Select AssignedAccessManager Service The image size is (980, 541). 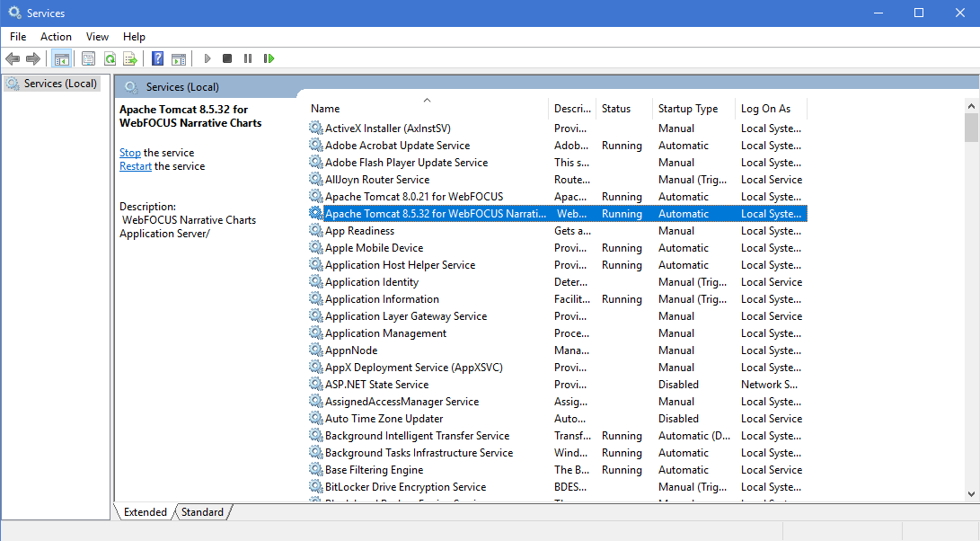pyautogui.click(x=402, y=402)
